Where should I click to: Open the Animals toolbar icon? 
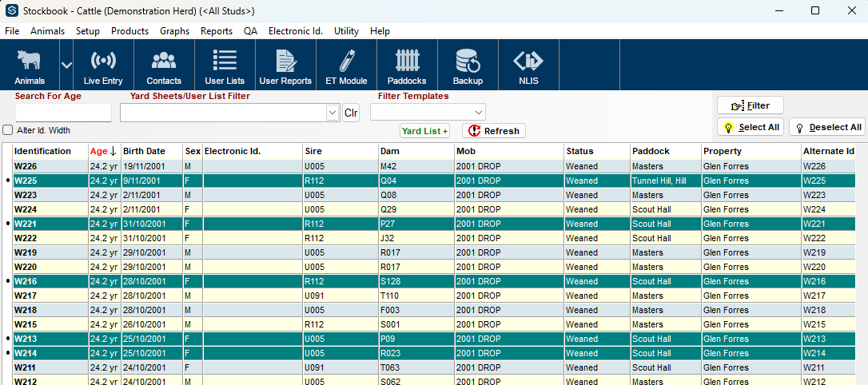click(30, 65)
